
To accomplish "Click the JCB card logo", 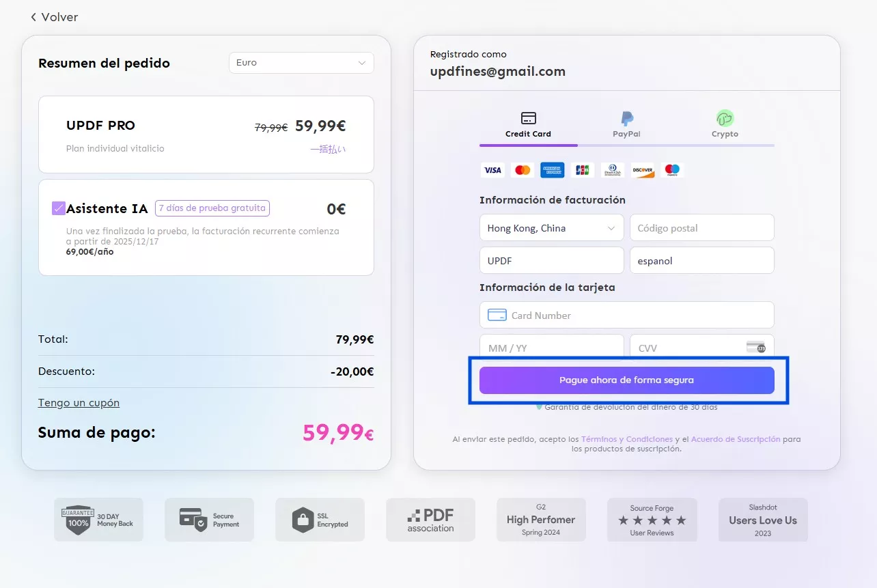I will click(x=583, y=170).
